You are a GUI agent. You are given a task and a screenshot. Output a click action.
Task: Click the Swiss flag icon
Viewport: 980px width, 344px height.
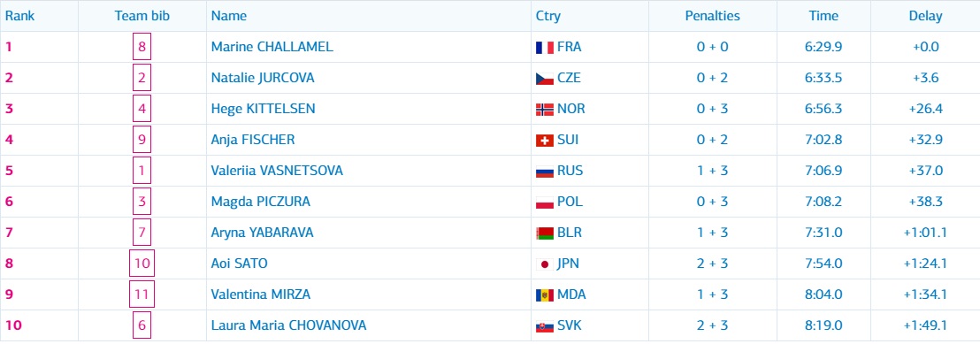[544, 141]
